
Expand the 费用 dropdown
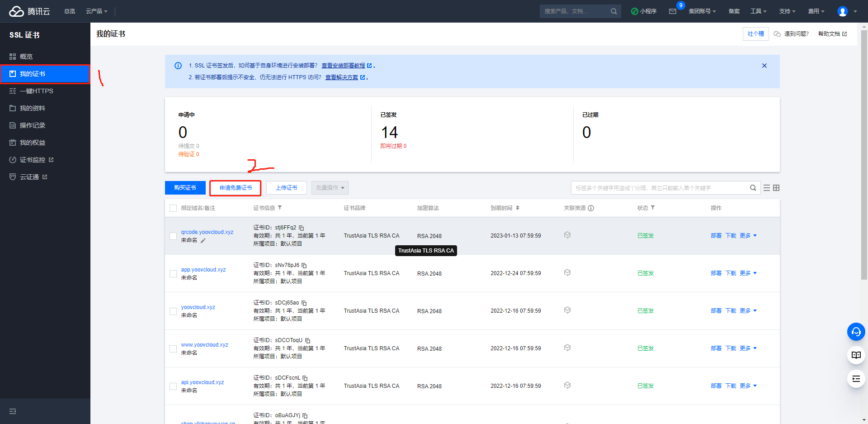(816, 11)
